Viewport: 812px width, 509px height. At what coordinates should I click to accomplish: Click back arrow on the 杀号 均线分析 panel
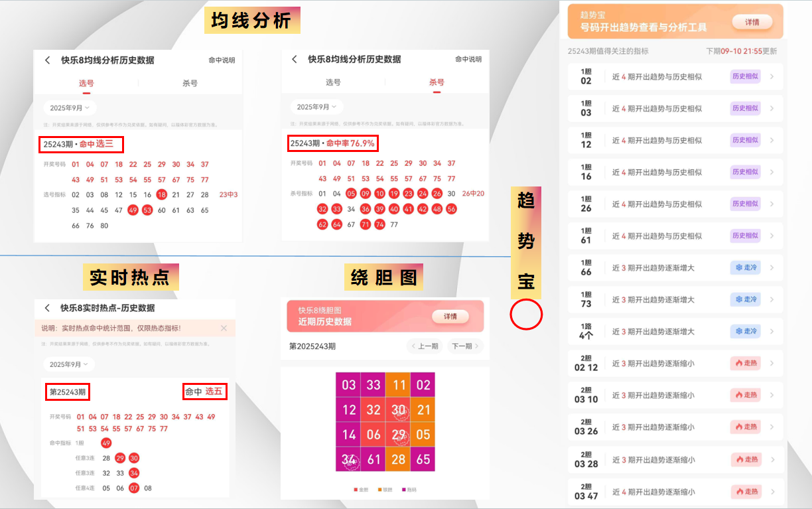point(295,59)
